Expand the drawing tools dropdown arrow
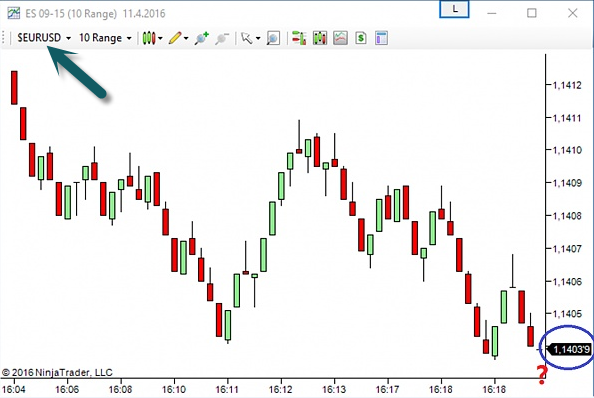The width and height of the screenshot is (594, 398). pyautogui.click(x=186, y=38)
